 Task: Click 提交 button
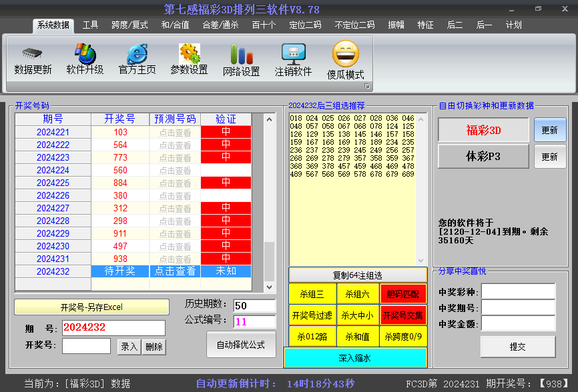[x=518, y=347]
